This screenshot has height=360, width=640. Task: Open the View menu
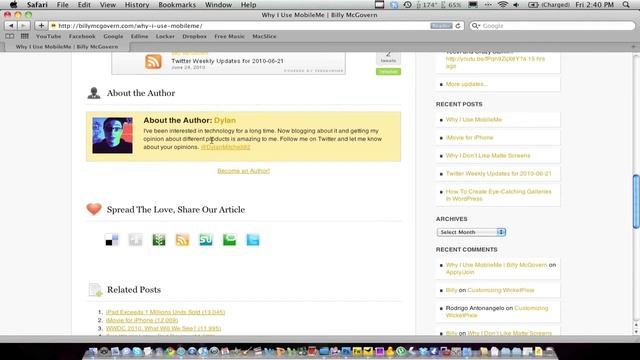point(108,5)
